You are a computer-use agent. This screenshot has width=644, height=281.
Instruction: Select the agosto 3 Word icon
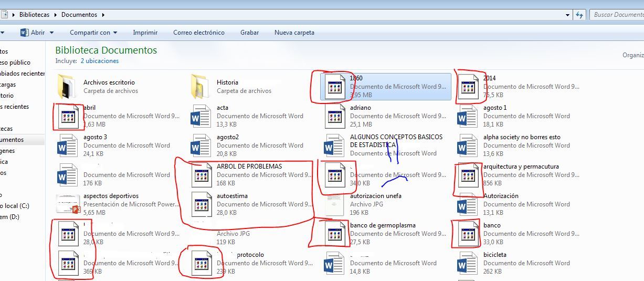click(x=67, y=145)
